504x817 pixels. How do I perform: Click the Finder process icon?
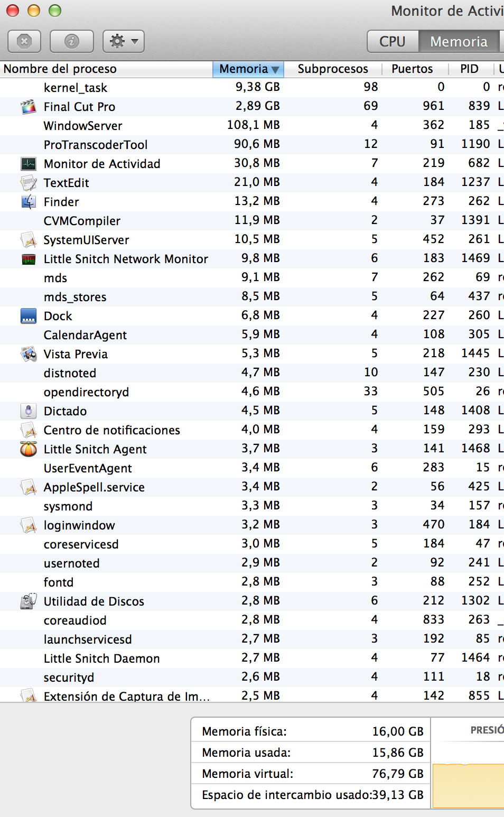pyautogui.click(x=29, y=202)
